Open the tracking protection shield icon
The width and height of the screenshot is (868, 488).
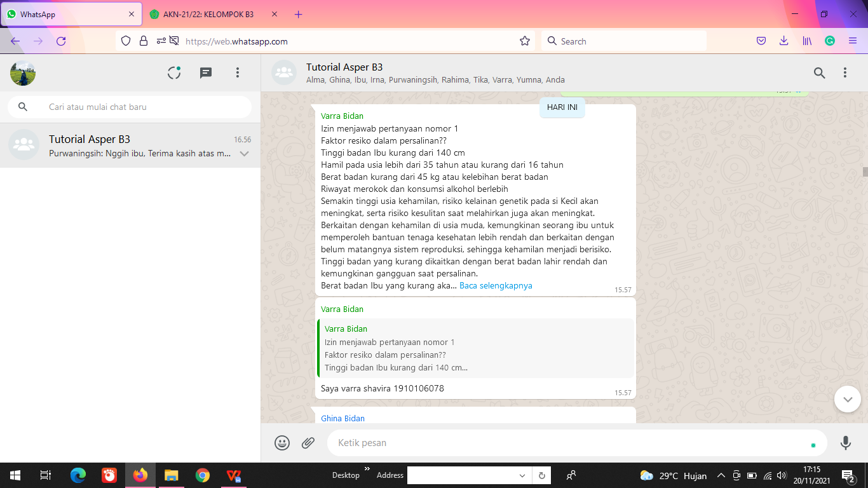coord(126,41)
